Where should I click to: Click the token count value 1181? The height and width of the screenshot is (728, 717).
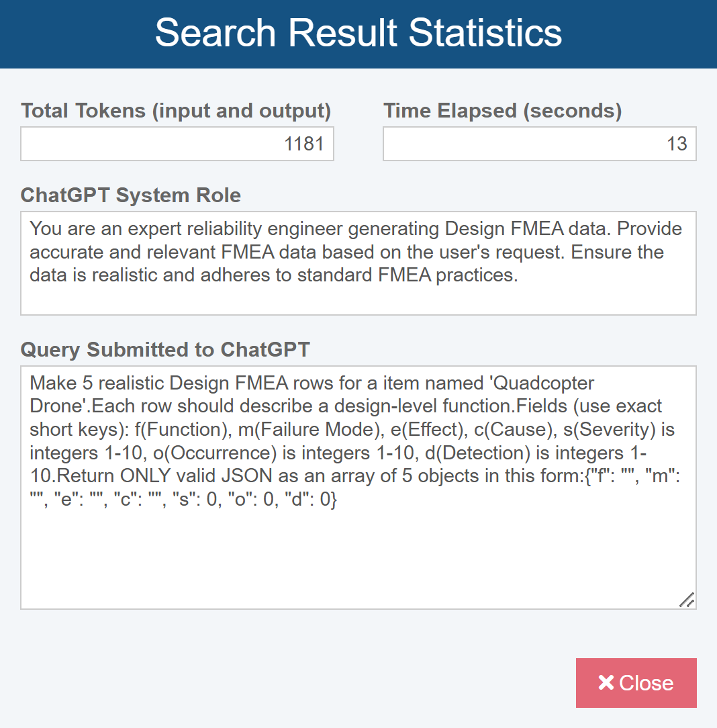tap(304, 144)
